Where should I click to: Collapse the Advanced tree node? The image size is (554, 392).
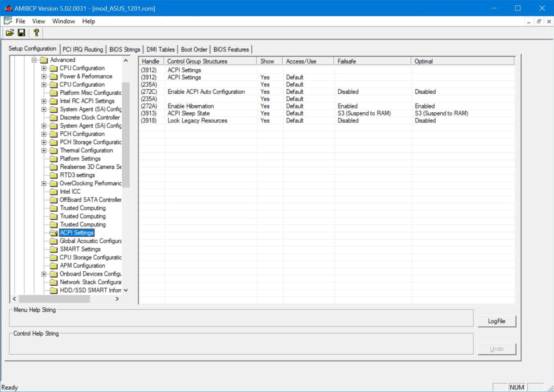tap(34, 60)
